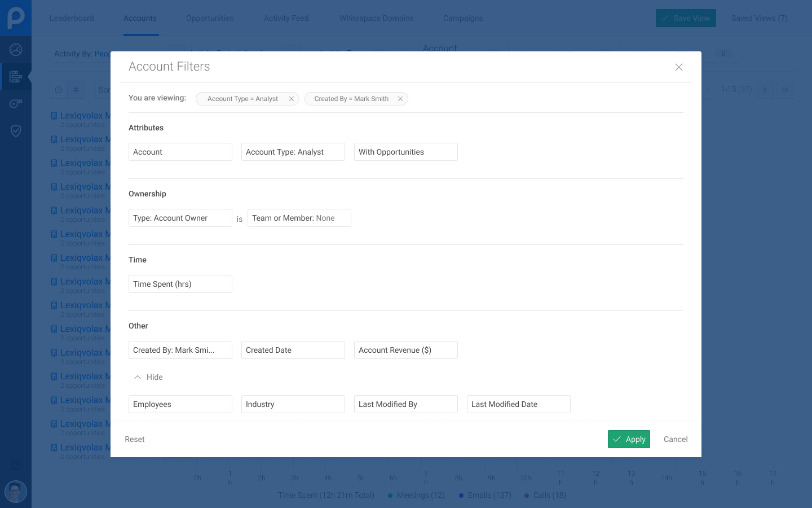812x508 pixels.
Task: Remove the Created By = Mark Smith chip
Action: coord(400,99)
